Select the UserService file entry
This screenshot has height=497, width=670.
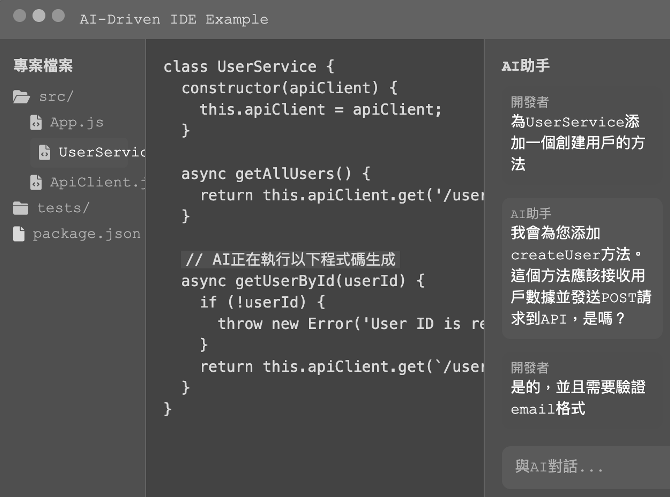[x=88, y=152]
